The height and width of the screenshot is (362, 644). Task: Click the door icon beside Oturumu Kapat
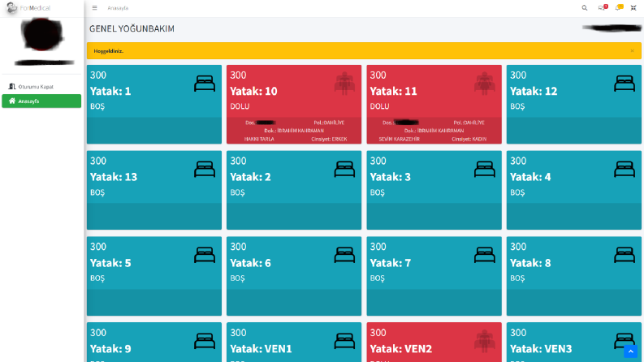coord(12,86)
